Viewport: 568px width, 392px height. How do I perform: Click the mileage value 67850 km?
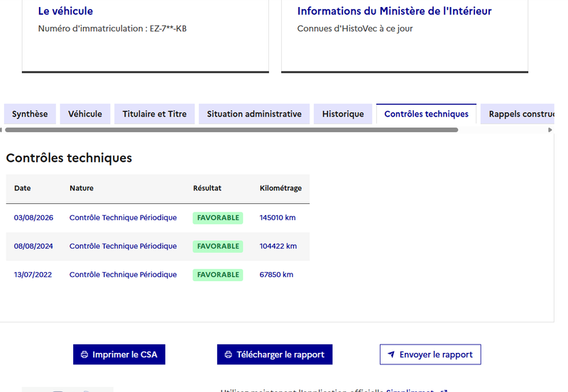(276, 275)
